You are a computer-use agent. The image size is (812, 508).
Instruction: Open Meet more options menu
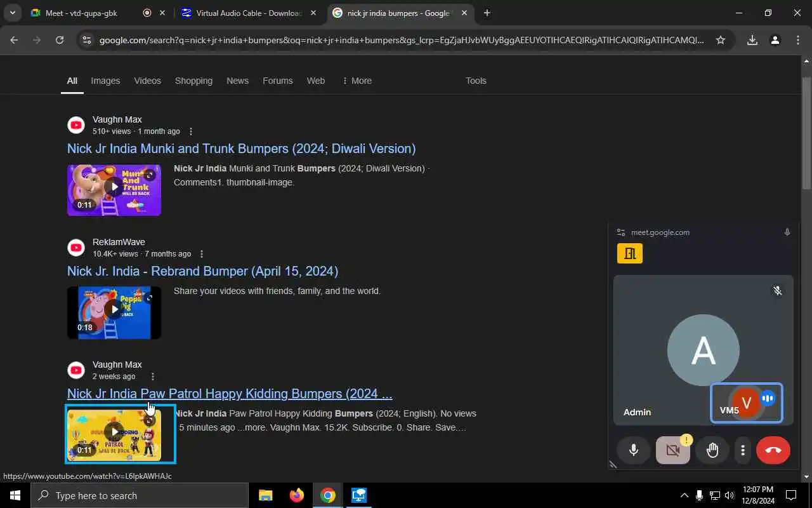[743, 450]
